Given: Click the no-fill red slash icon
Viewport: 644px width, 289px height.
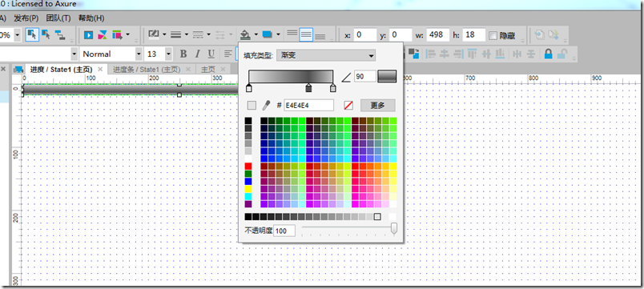Looking at the screenshot, I should tap(348, 106).
